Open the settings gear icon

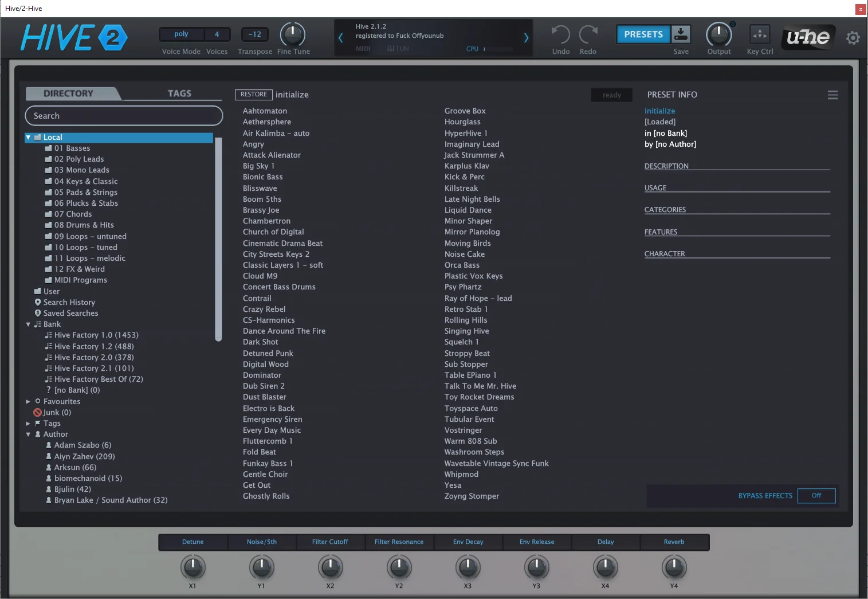point(853,38)
